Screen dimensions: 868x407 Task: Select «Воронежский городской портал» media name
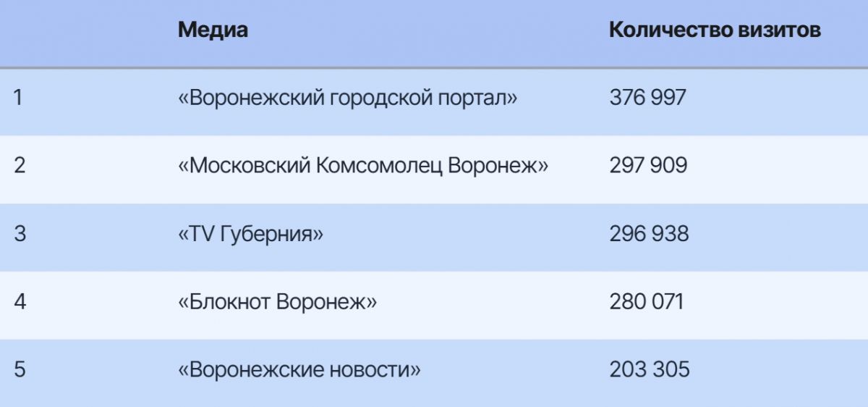click(347, 98)
